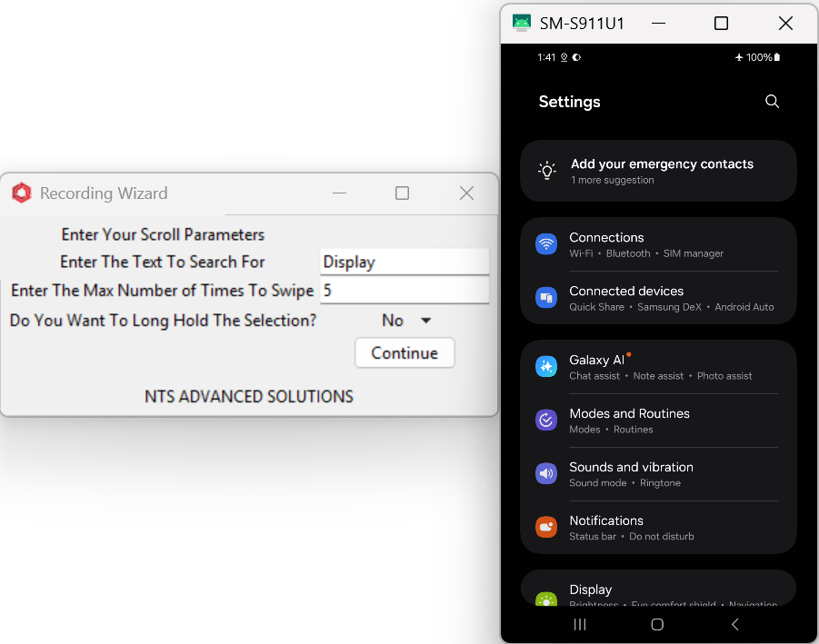
Task: Open the Add your emergency contacts suggestion
Action: point(661,171)
